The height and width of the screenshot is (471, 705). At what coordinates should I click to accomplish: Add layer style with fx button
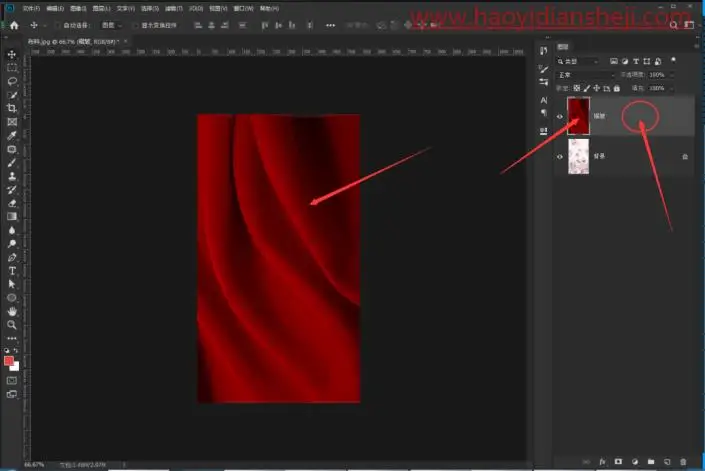[602, 462]
